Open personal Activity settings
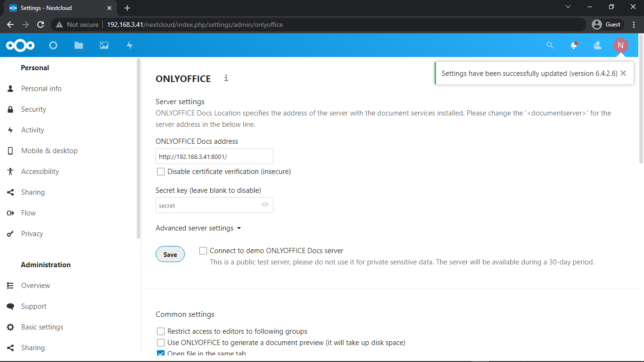Image resolution: width=644 pixels, height=362 pixels. click(x=33, y=130)
